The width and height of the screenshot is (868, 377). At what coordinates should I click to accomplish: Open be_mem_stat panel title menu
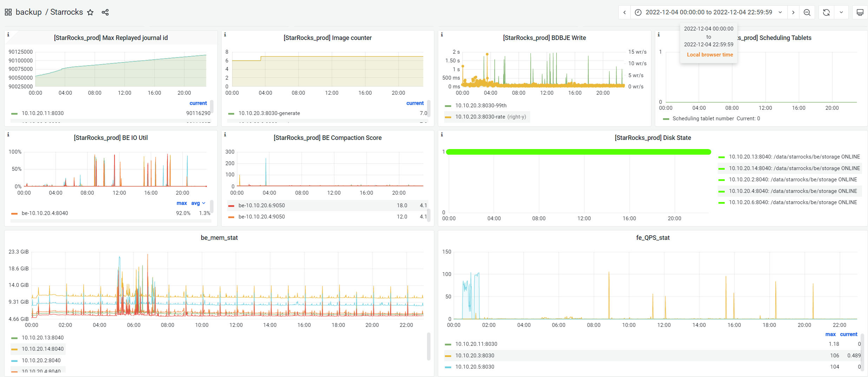click(219, 238)
